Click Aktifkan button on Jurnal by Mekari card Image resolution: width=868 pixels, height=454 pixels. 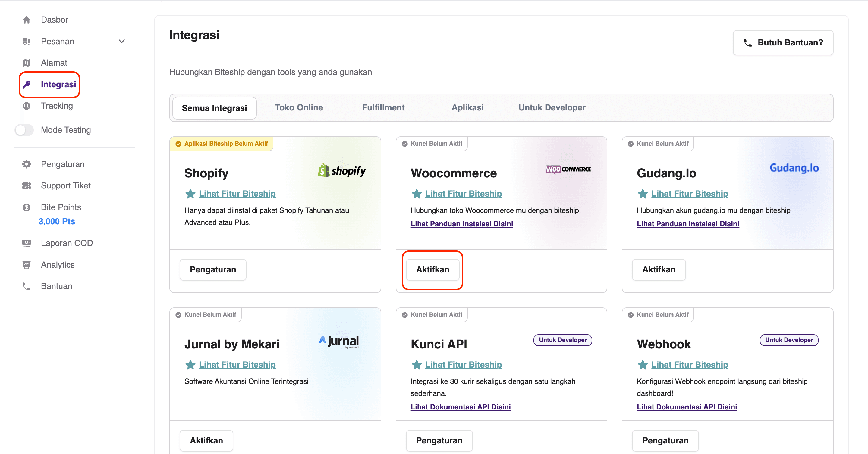click(206, 440)
